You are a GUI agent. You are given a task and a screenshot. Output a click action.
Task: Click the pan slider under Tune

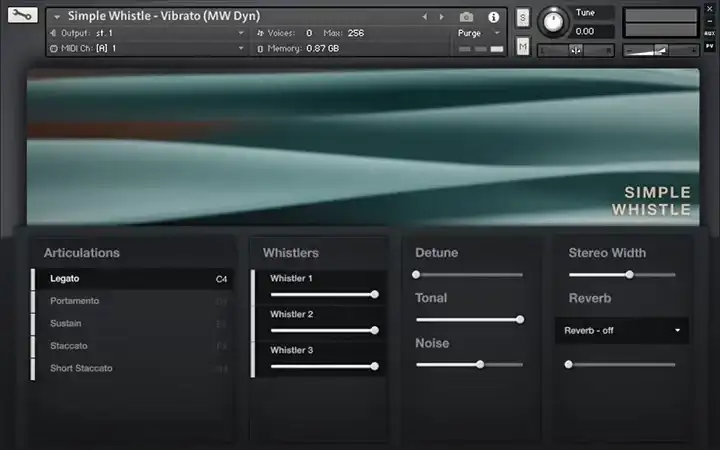click(576, 51)
